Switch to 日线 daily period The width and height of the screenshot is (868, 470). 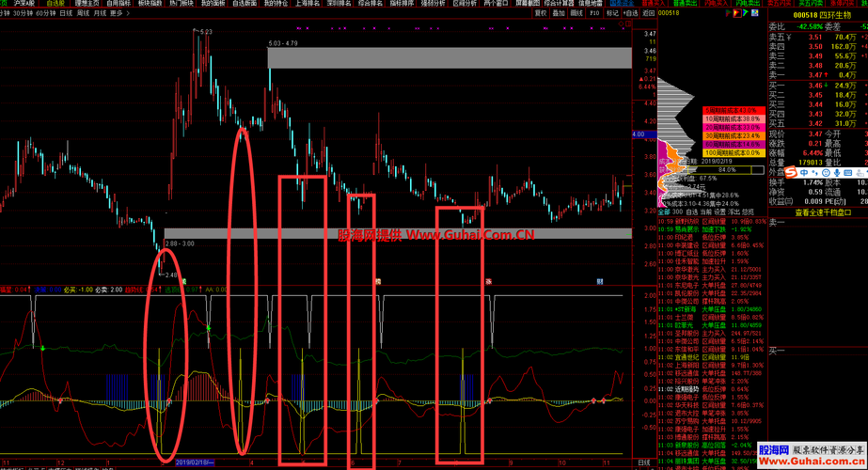pyautogui.click(x=65, y=13)
